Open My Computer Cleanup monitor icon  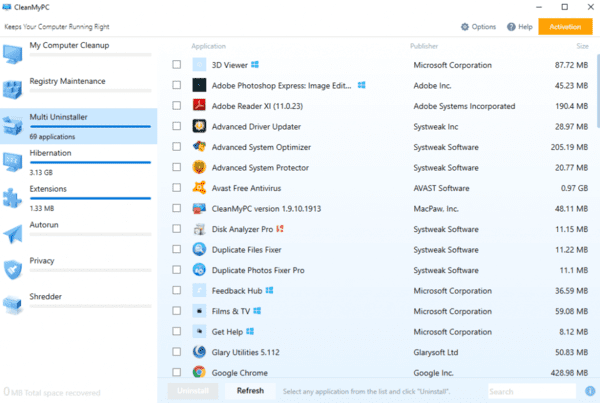point(13,54)
